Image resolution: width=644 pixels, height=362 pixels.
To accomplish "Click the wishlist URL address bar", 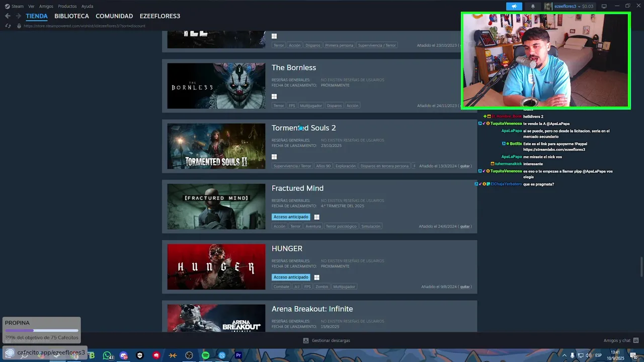I will point(85,26).
